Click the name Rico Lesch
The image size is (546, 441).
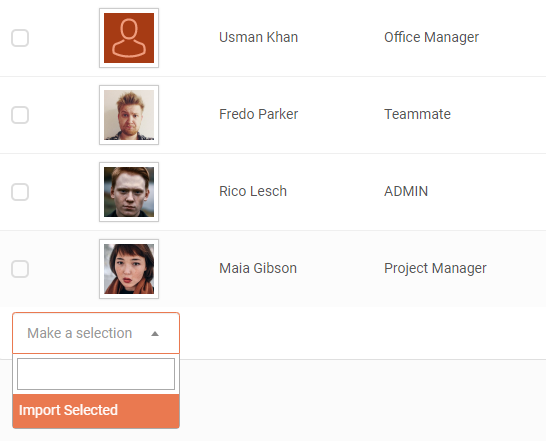(x=253, y=191)
